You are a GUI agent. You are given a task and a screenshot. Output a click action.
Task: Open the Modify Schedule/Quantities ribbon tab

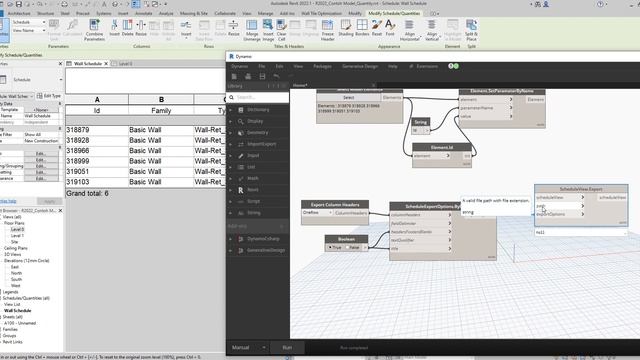(x=394, y=13)
